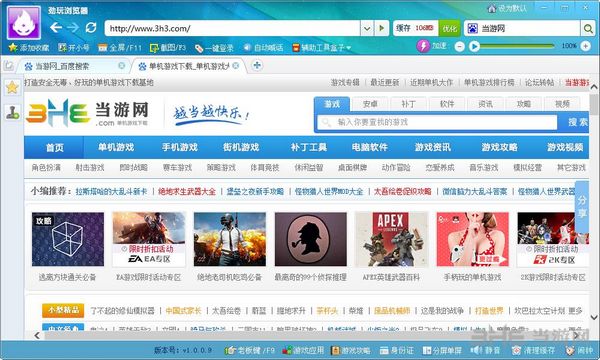
Task: Toggle 分屏单屏 split screen
Action: (442, 350)
